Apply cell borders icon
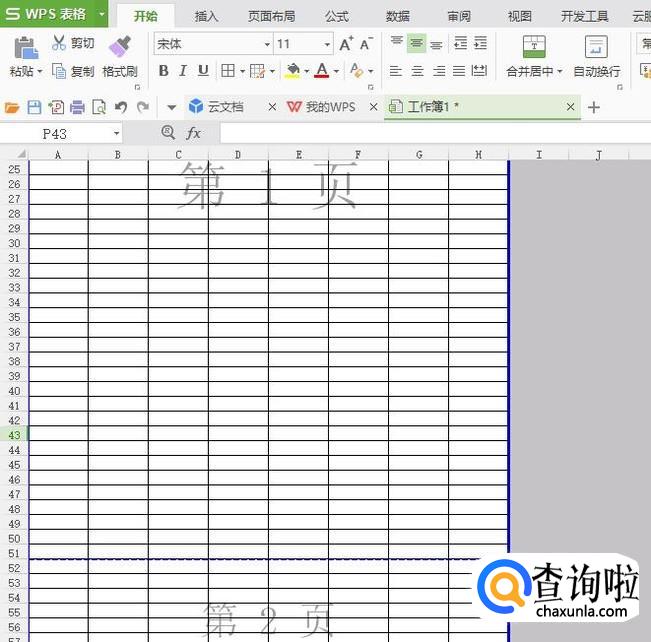Screen dimensions: 651x642 pyautogui.click(x=228, y=71)
